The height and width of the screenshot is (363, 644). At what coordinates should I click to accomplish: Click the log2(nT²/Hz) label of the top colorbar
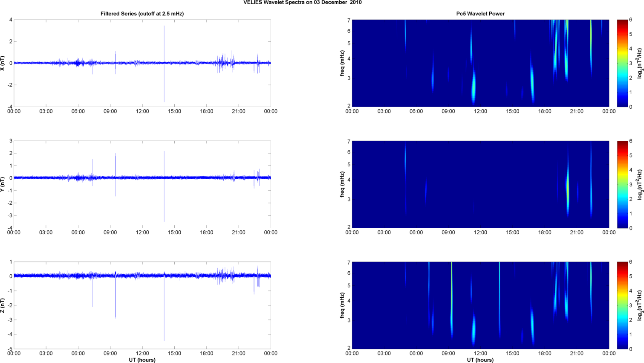click(640, 63)
